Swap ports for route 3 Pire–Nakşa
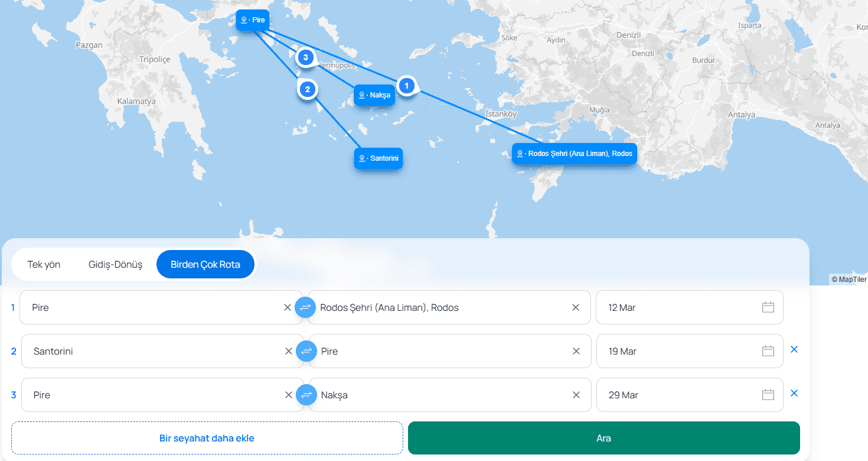This screenshot has width=868, height=461. coord(306,395)
